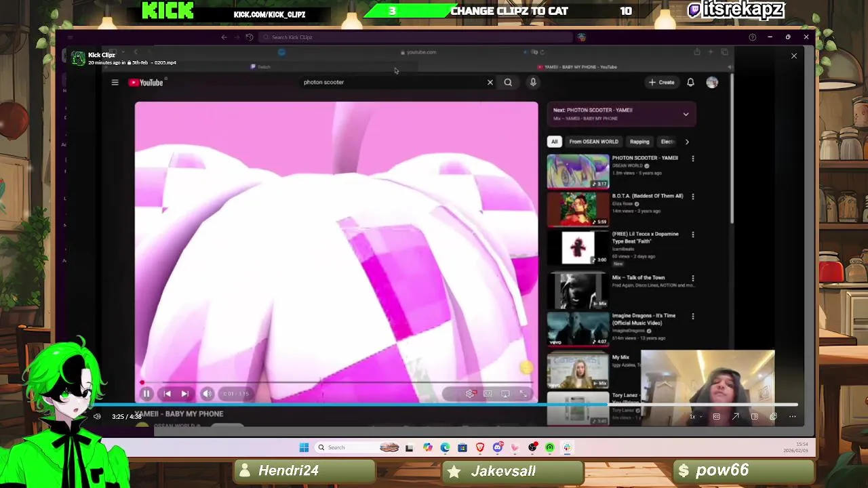Click the youtube.com address bar

[419, 52]
